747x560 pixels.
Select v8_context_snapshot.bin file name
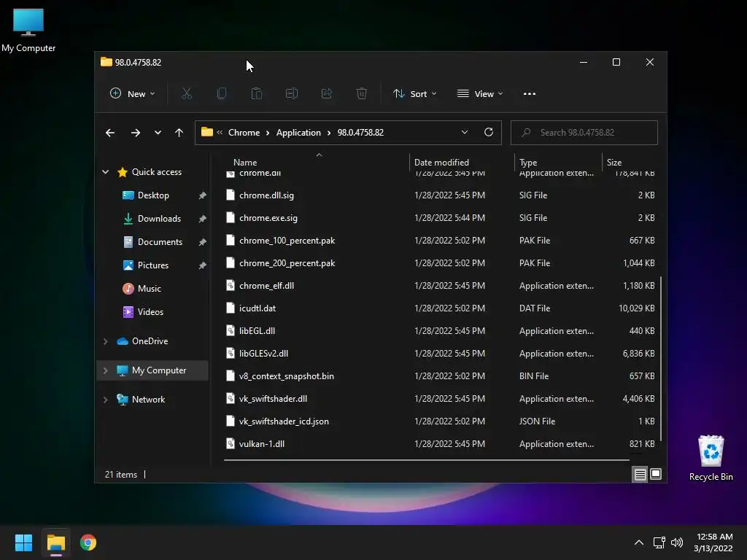[286, 376]
